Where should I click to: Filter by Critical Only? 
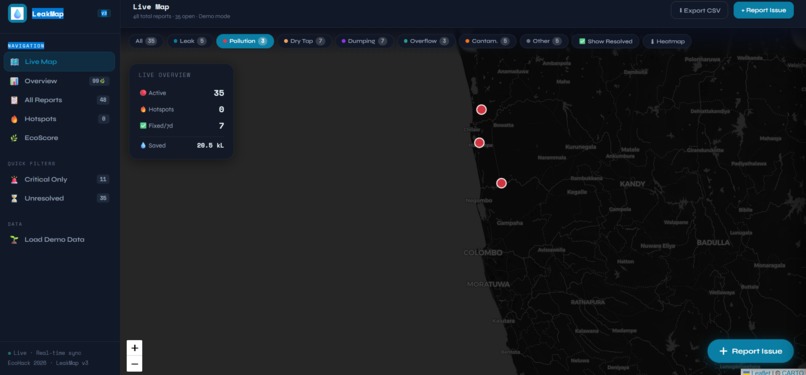(x=59, y=180)
